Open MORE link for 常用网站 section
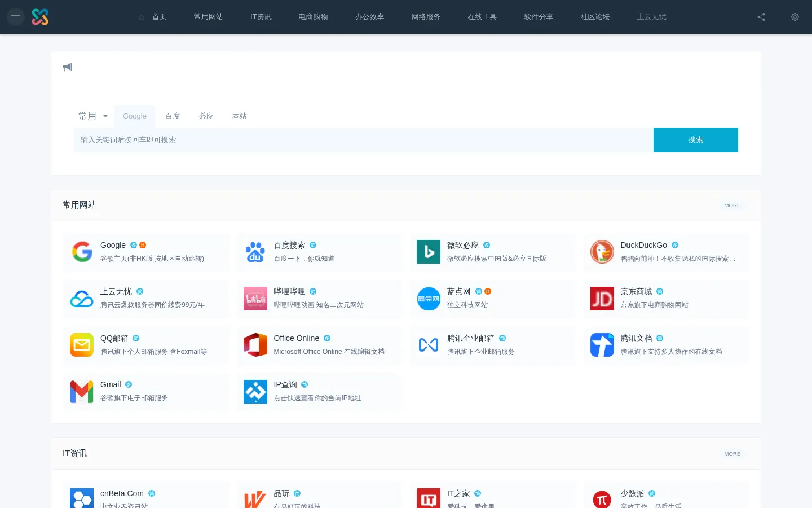 (732, 205)
